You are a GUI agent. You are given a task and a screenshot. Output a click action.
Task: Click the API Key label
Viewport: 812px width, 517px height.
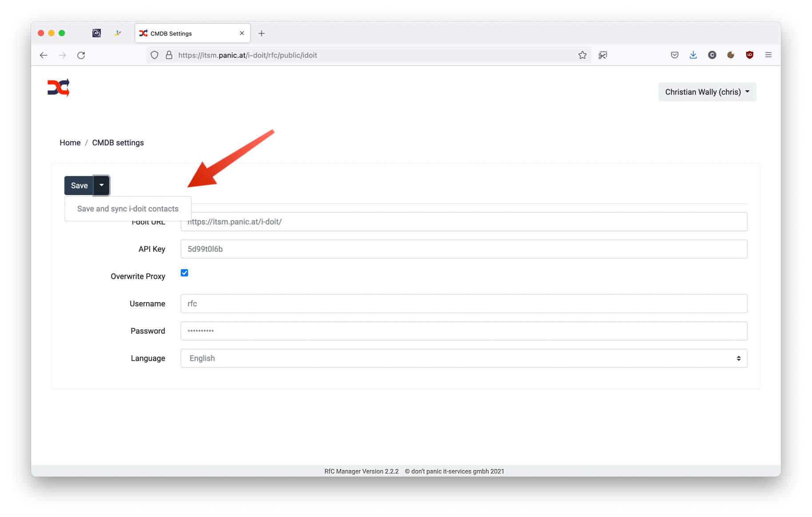pyautogui.click(x=152, y=249)
